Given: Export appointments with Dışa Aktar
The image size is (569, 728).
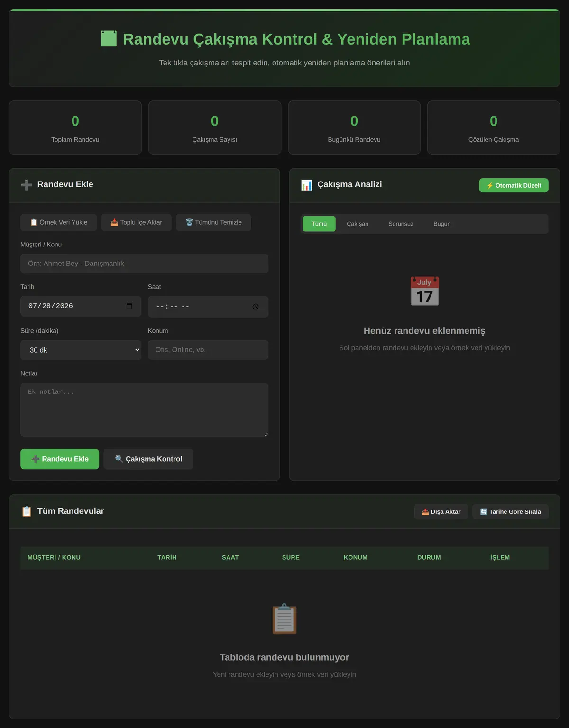Looking at the screenshot, I should [x=441, y=511].
